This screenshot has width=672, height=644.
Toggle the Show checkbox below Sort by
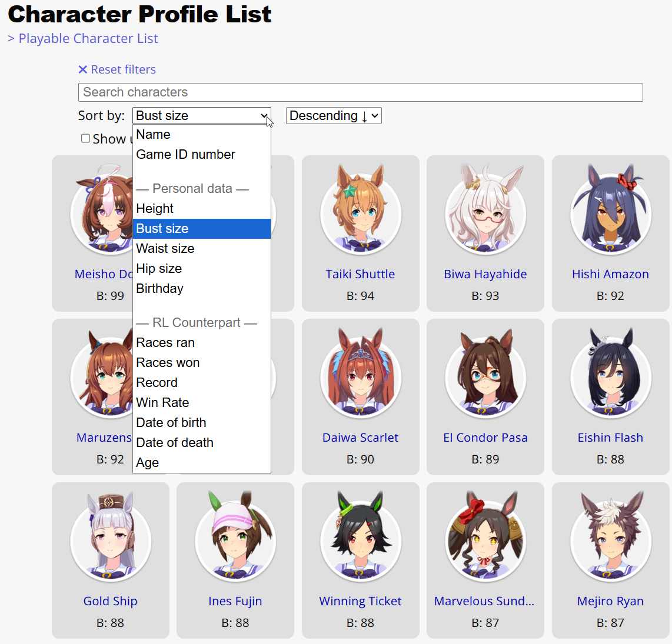tap(86, 138)
